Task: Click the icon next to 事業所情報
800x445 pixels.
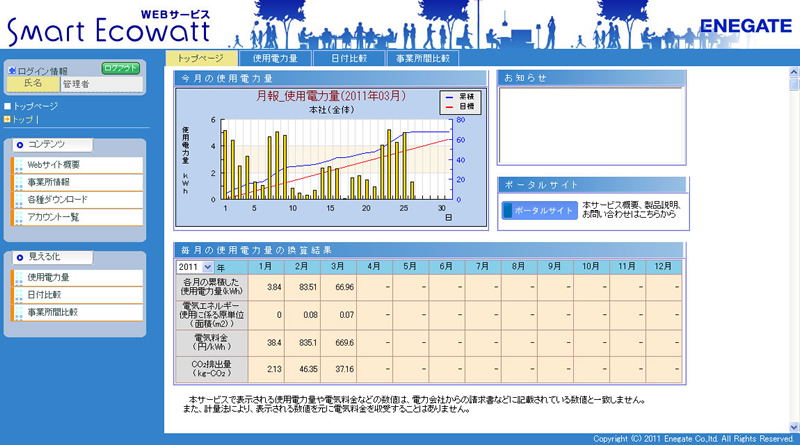Action: [x=19, y=182]
